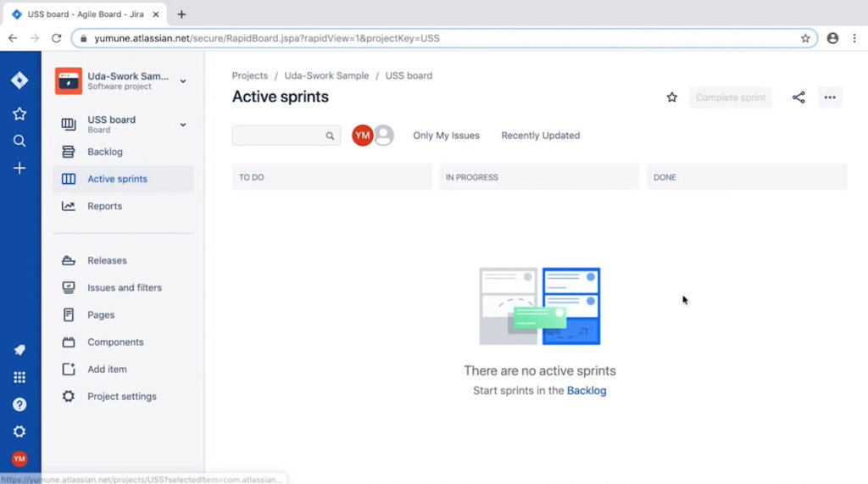Star the USS board
Image resolution: width=868 pixels, height=484 pixels.
tap(671, 97)
